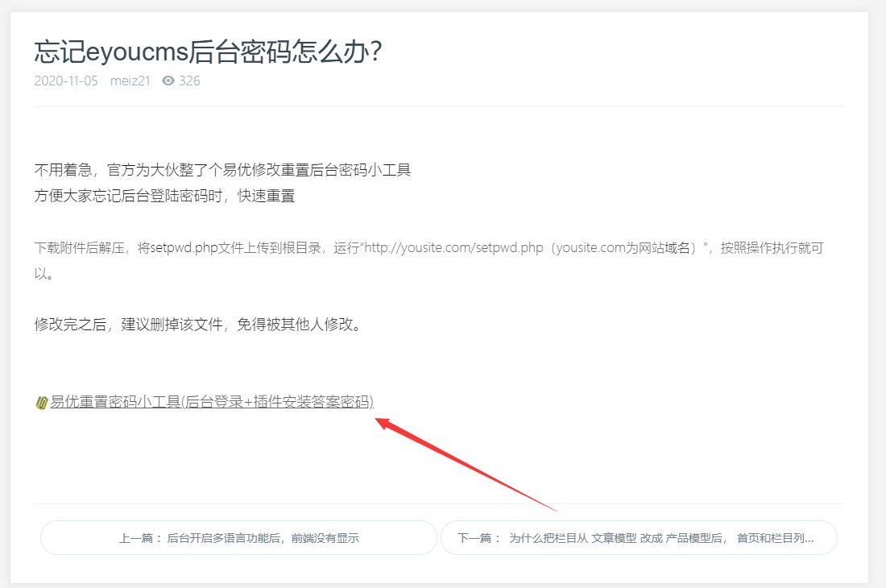Click the title 忘记eyoucms后台密码怎么办?

[208, 52]
